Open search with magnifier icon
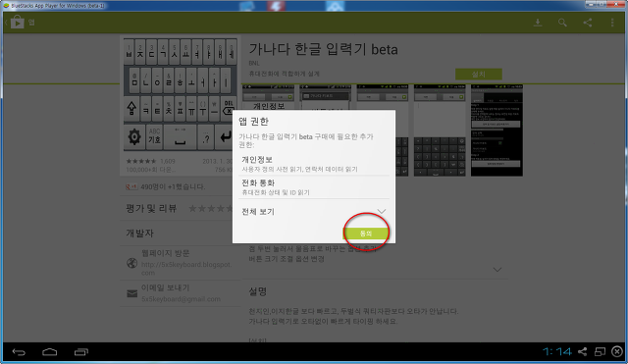The width and height of the screenshot is (628, 364). [562, 23]
